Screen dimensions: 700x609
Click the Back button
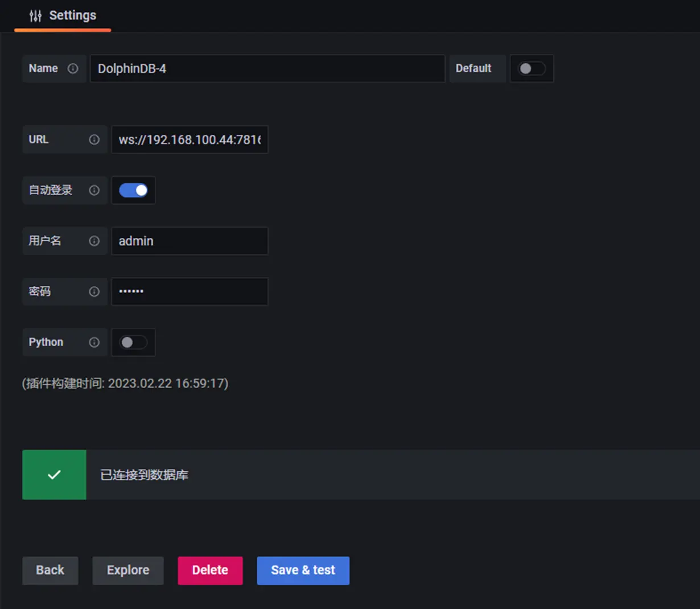click(x=50, y=570)
